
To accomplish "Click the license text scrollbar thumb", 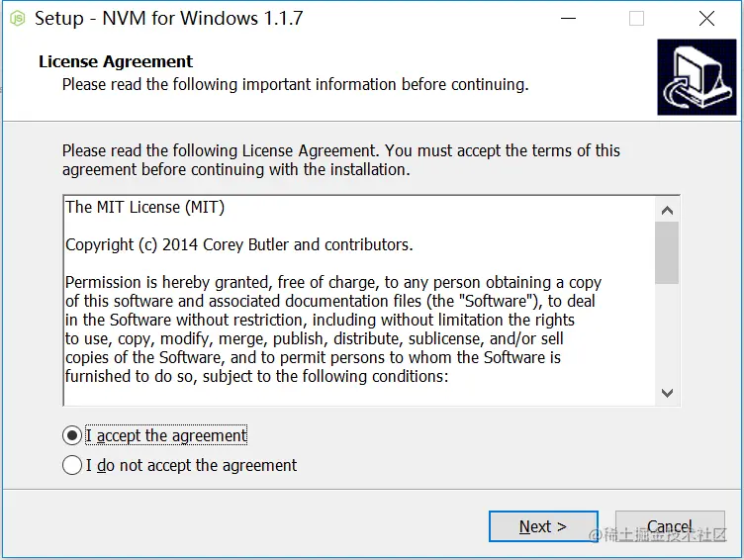I will point(667,252).
